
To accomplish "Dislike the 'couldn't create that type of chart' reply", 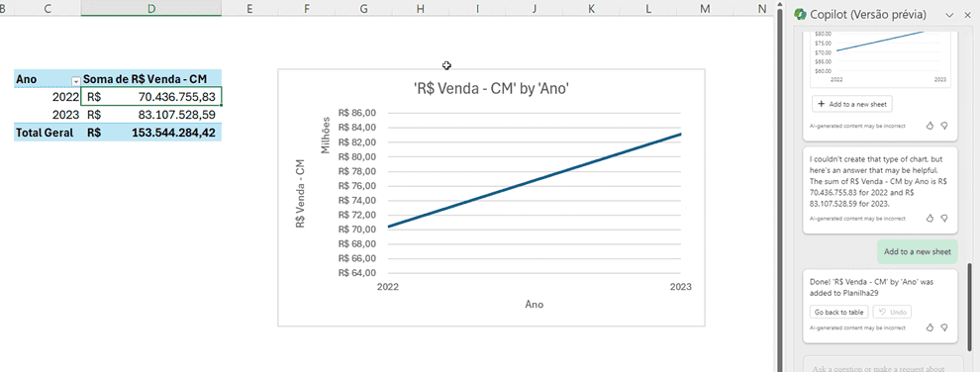I will 944,219.
